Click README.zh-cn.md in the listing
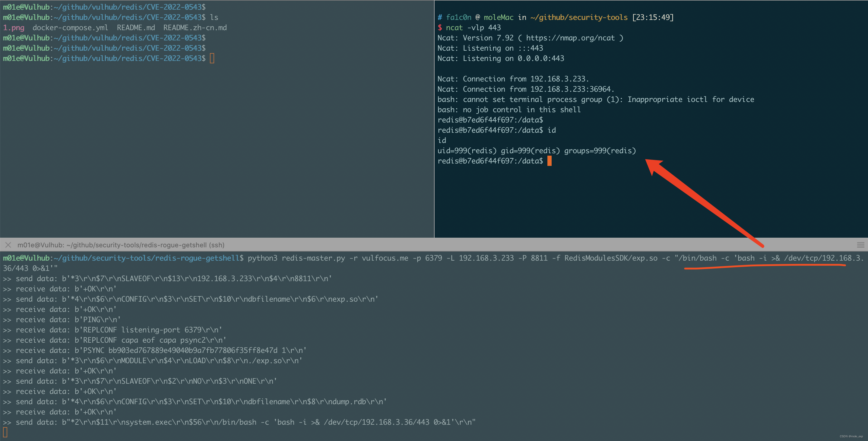This screenshot has width=868, height=441. [x=195, y=28]
